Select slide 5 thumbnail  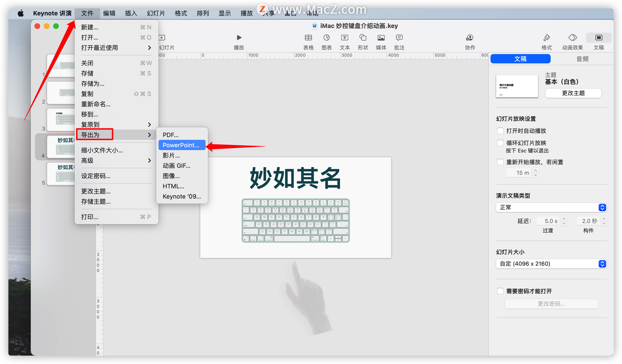tap(61, 174)
